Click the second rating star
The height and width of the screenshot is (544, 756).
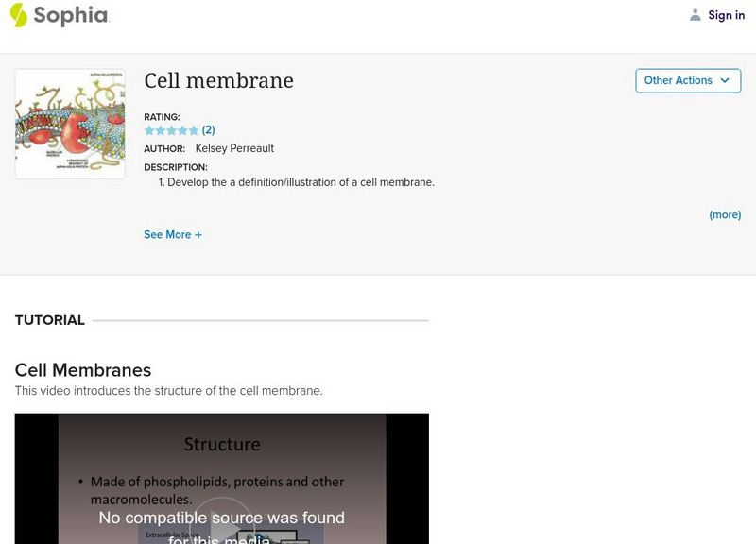(x=160, y=129)
